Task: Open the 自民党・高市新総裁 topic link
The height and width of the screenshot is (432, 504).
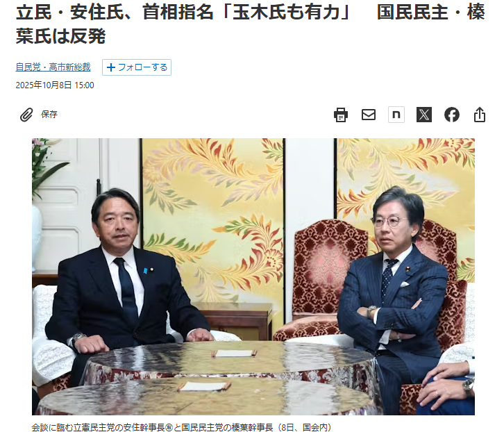Action: coord(53,67)
